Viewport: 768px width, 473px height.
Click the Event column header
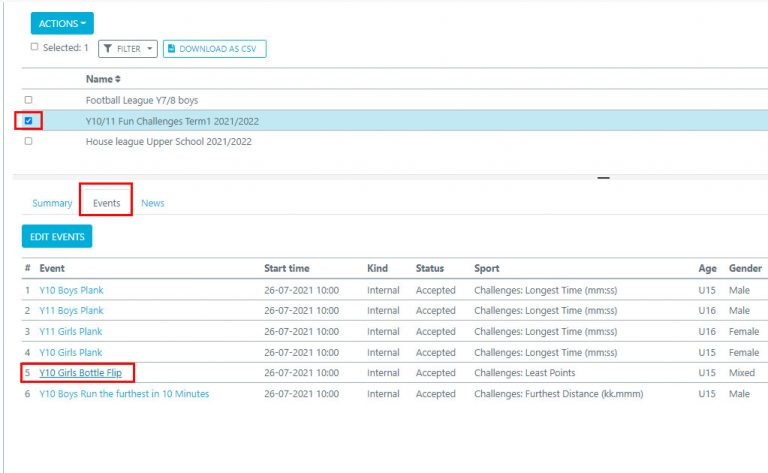(x=52, y=268)
